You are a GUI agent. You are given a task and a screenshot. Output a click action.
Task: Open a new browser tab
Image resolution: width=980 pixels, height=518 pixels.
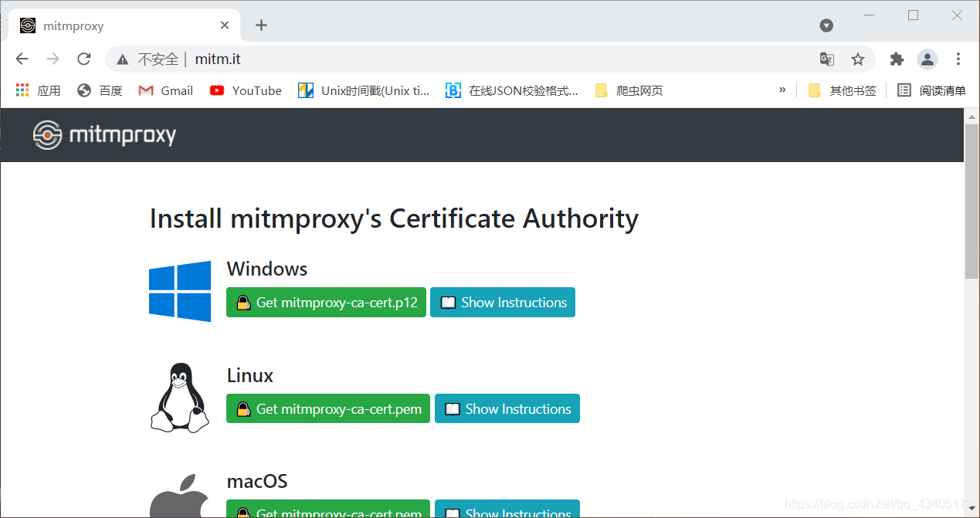pos(261,25)
